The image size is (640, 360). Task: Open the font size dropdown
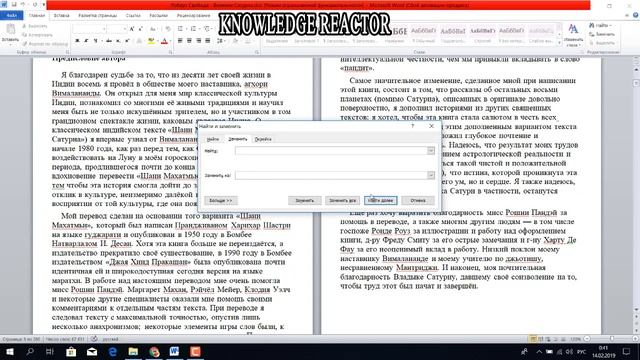click(124, 29)
